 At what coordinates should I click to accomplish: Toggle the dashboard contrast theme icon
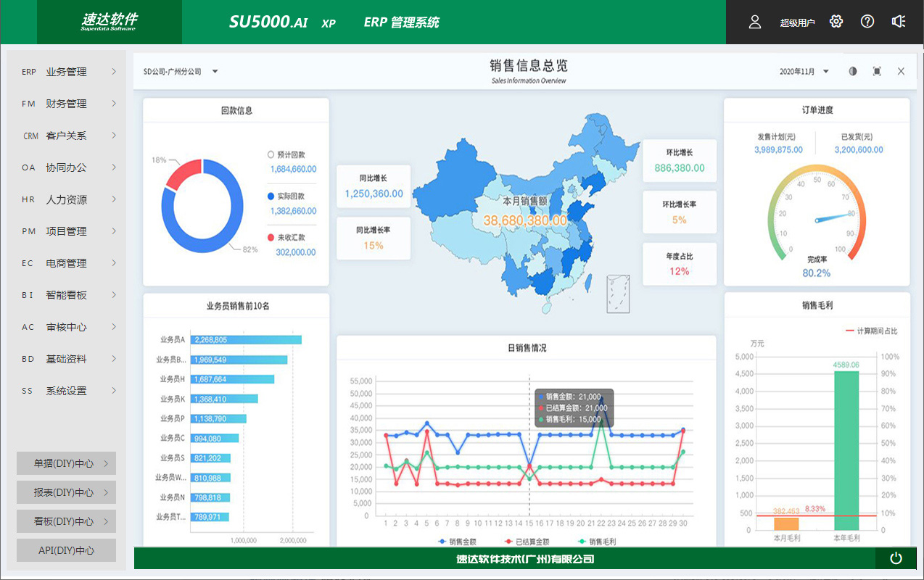(853, 71)
